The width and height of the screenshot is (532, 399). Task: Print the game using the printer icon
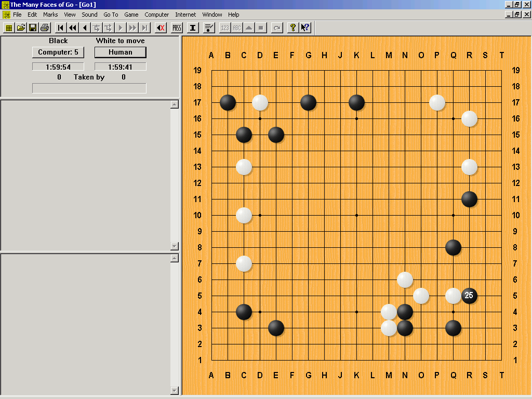45,28
